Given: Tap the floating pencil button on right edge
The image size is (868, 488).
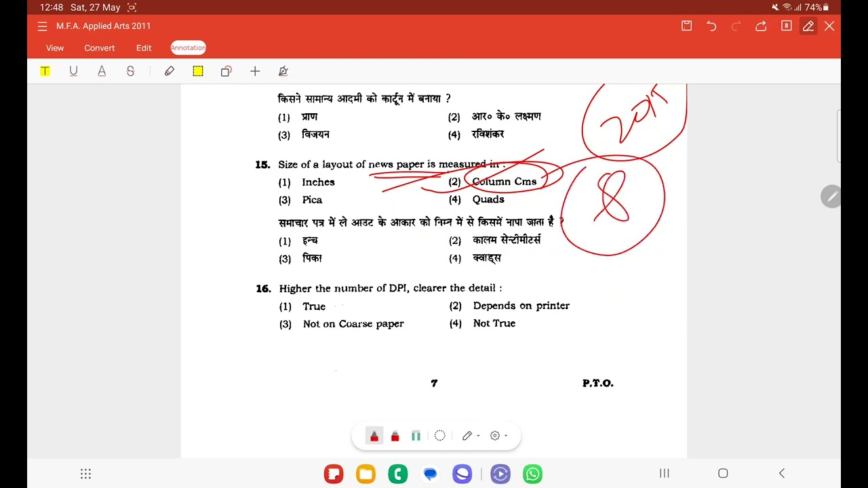Looking at the screenshot, I should [x=831, y=197].
